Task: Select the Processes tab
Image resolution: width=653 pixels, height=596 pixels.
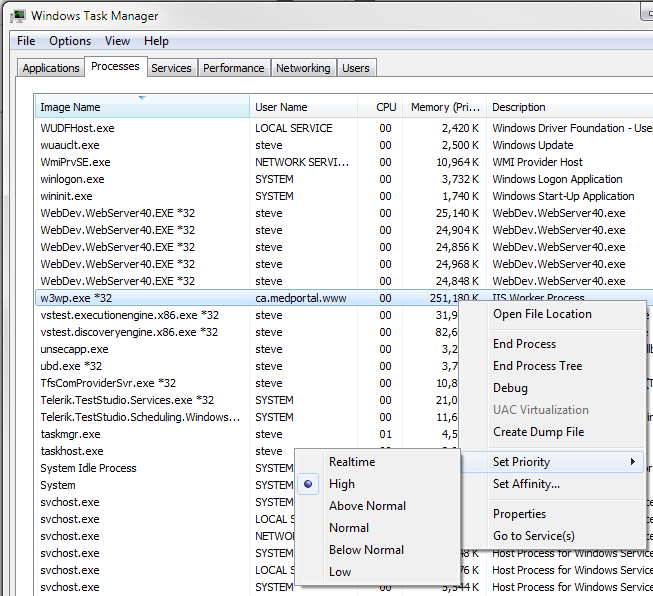Action: [115, 67]
